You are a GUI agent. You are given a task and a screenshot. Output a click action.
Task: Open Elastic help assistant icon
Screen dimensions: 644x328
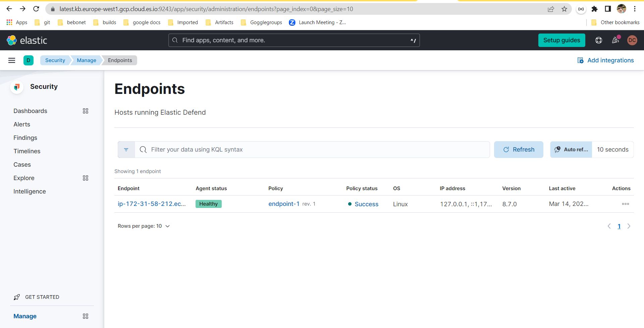599,40
